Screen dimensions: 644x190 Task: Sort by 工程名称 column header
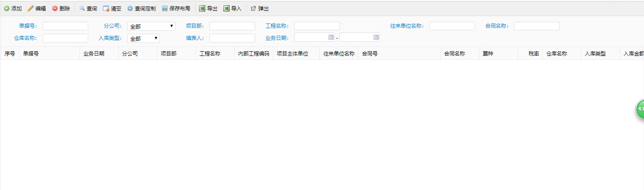click(215, 54)
